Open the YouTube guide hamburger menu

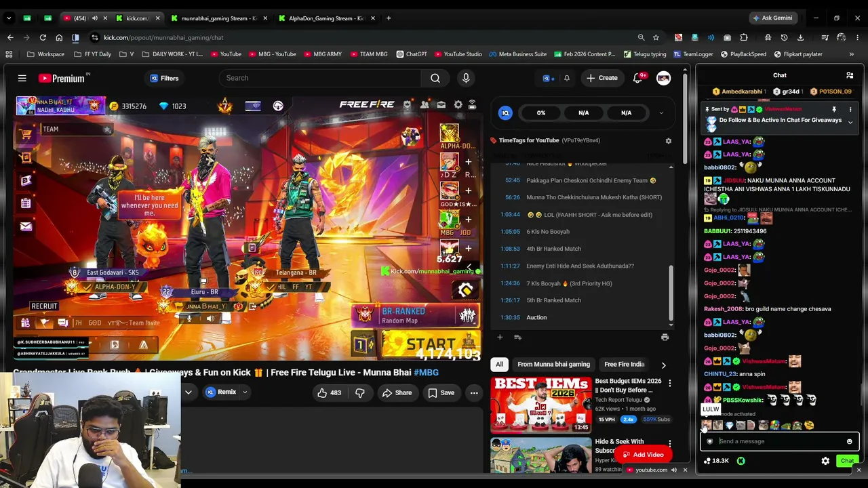pyautogui.click(x=22, y=78)
